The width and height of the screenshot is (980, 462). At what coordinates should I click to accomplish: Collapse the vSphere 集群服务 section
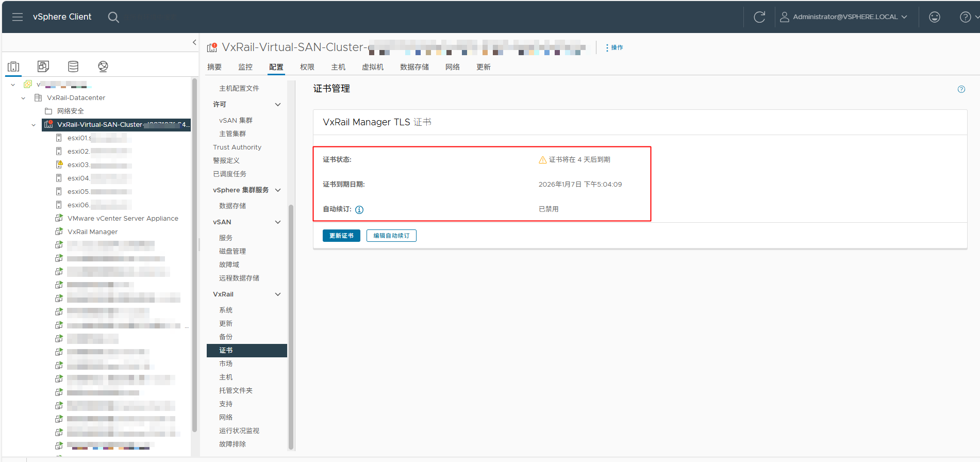point(278,190)
